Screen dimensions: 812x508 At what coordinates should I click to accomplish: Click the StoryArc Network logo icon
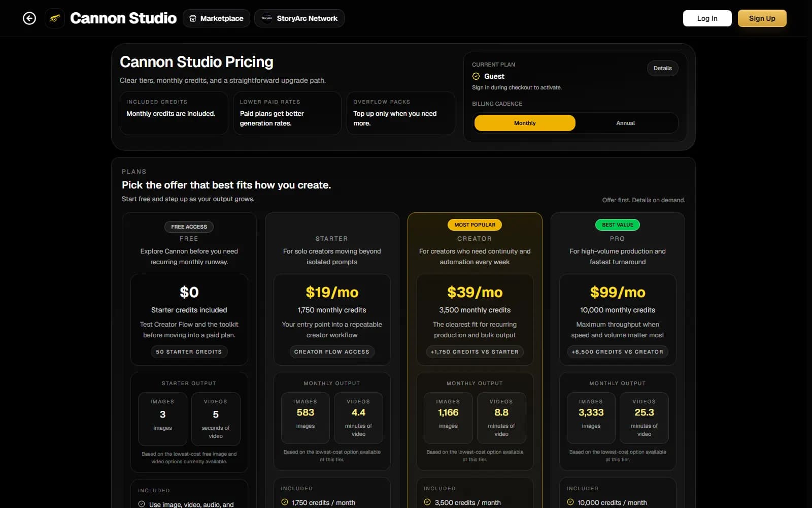[x=266, y=18]
